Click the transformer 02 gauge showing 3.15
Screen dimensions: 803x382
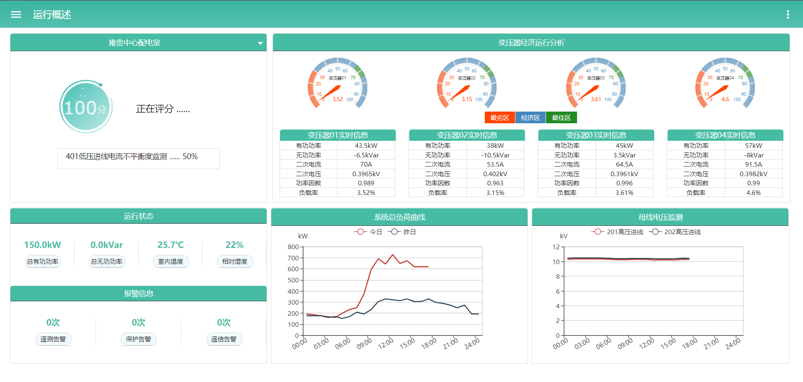tap(467, 82)
